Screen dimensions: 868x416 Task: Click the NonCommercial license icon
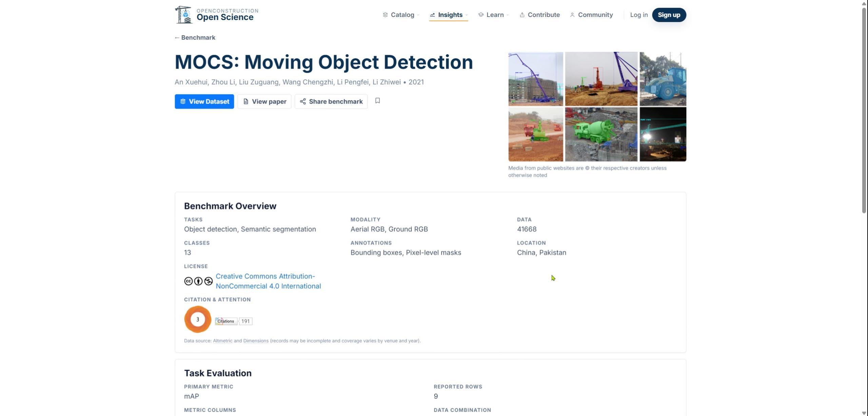[x=209, y=281]
